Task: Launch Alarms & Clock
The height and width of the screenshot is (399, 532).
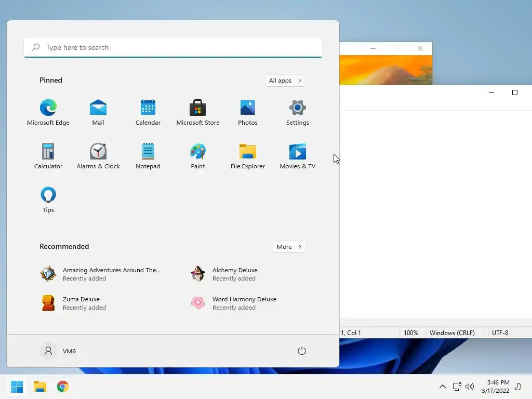Action: click(98, 156)
